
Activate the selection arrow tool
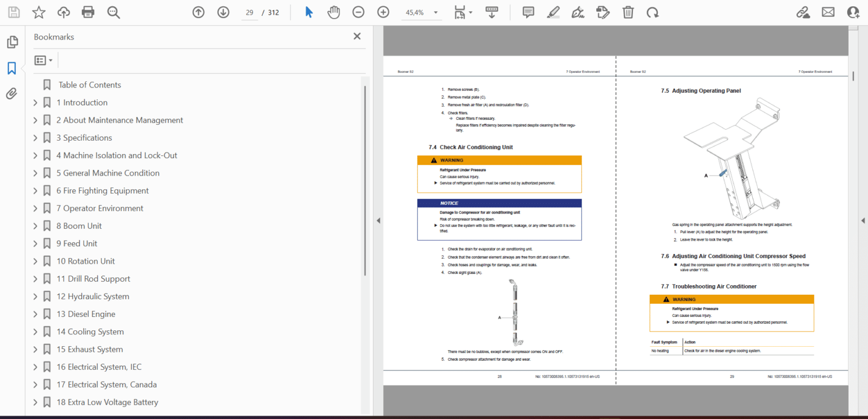click(309, 12)
